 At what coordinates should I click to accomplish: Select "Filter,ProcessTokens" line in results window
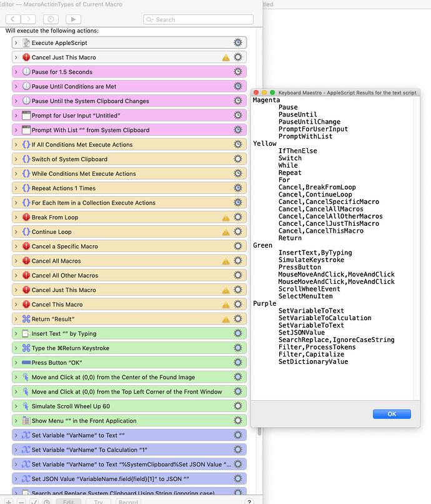coord(317,347)
